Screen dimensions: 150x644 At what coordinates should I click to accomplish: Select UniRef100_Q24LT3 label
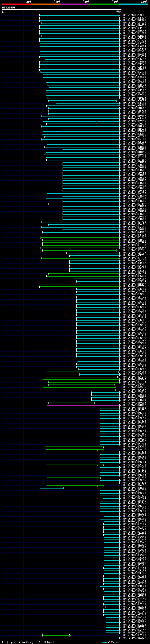click(x=135, y=449)
